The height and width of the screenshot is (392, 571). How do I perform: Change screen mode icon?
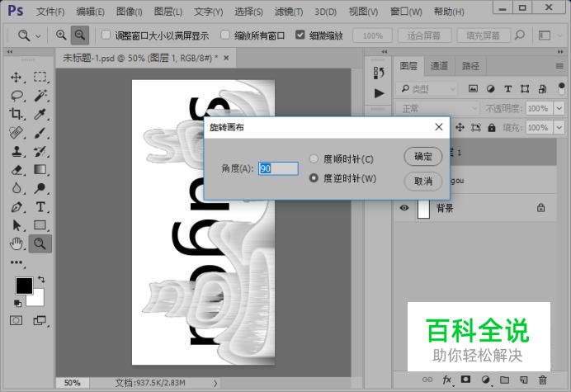pyautogui.click(x=40, y=320)
